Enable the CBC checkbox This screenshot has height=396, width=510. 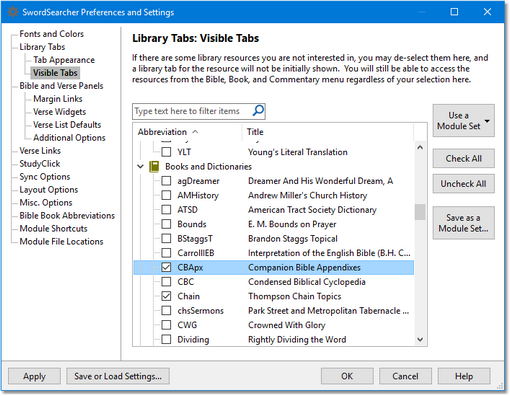click(x=166, y=282)
